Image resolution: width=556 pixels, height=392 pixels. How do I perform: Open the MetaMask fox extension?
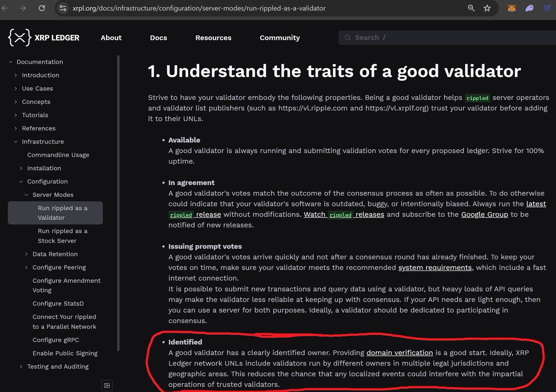512,8
